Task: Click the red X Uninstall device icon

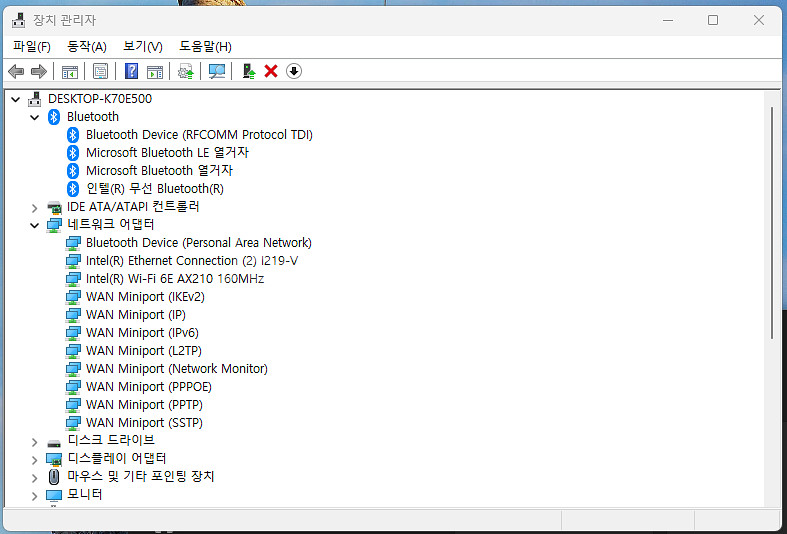Action: click(271, 71)
